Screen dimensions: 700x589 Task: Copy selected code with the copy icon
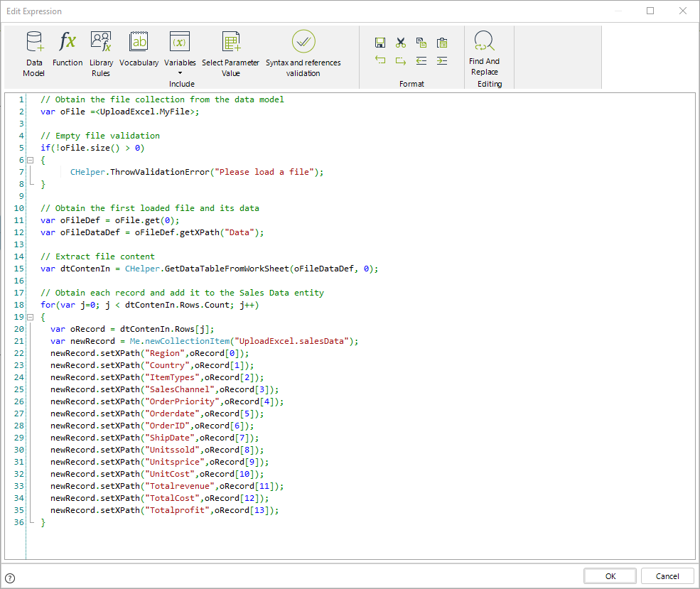pos(421,43)
